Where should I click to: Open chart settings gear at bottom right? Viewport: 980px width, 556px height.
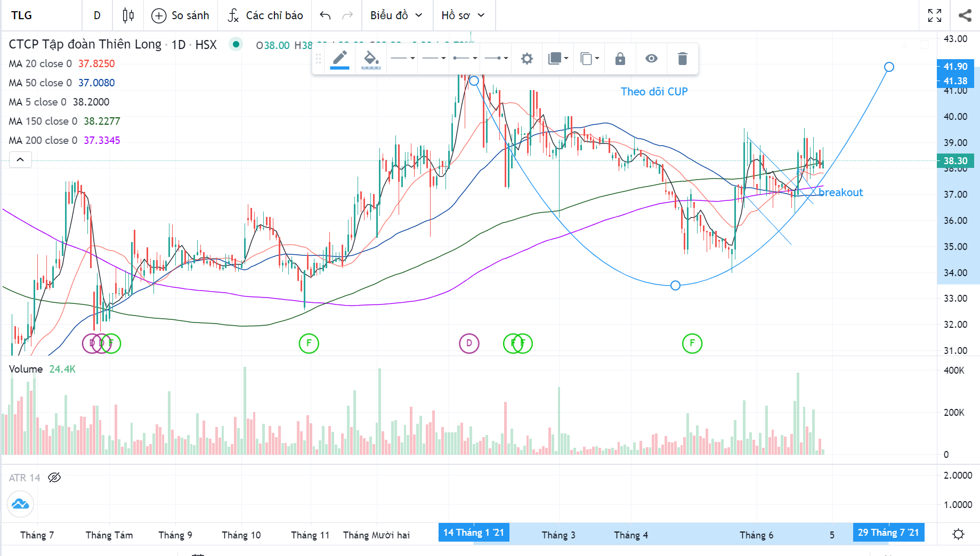[958, 534]
